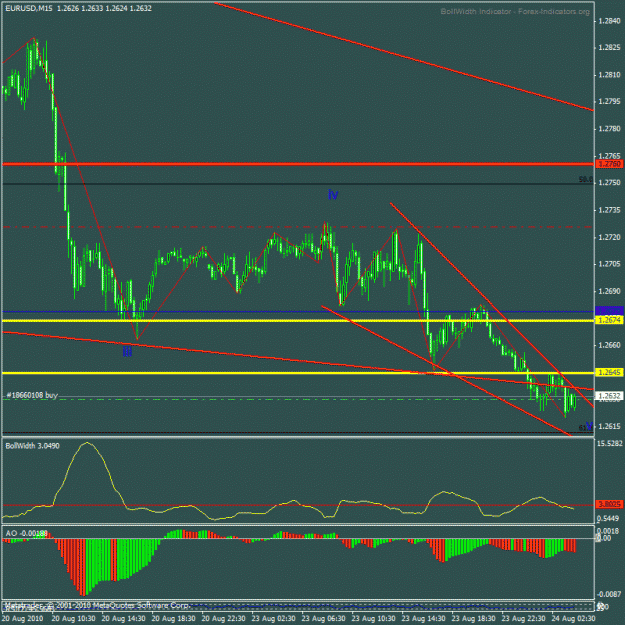Click the 23 Aug 22:30 time label
This screenshot has height=625, width=625.
523,618
